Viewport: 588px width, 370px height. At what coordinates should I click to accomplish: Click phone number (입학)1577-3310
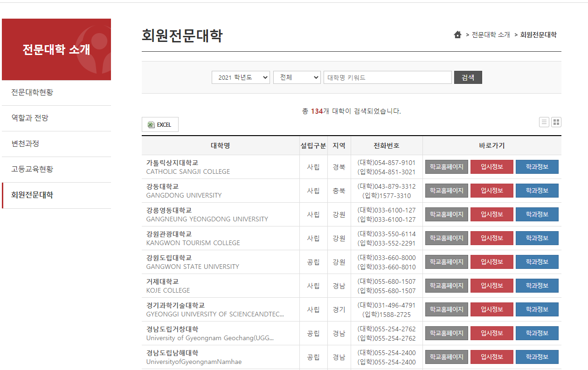click(387, 196)
